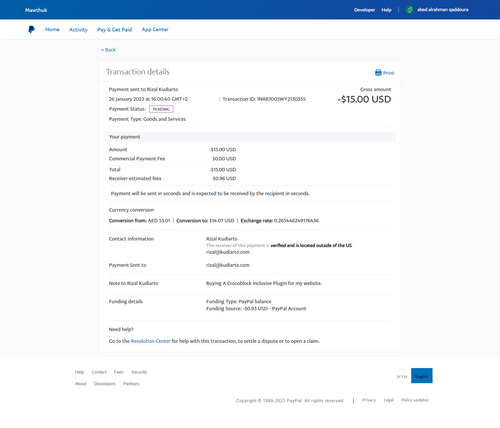Click the PENDING status badge
500x428 pixels.
[x=161, y=109]
